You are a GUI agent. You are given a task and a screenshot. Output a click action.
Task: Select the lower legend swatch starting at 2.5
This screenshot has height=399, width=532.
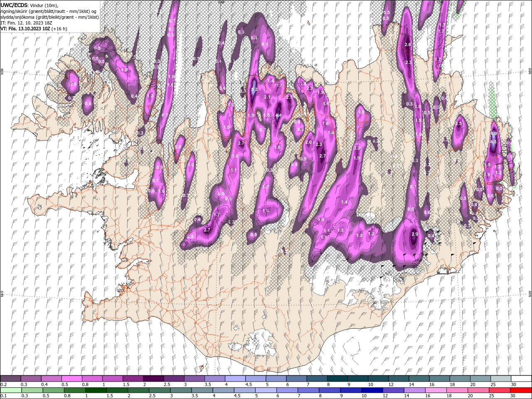159,390
